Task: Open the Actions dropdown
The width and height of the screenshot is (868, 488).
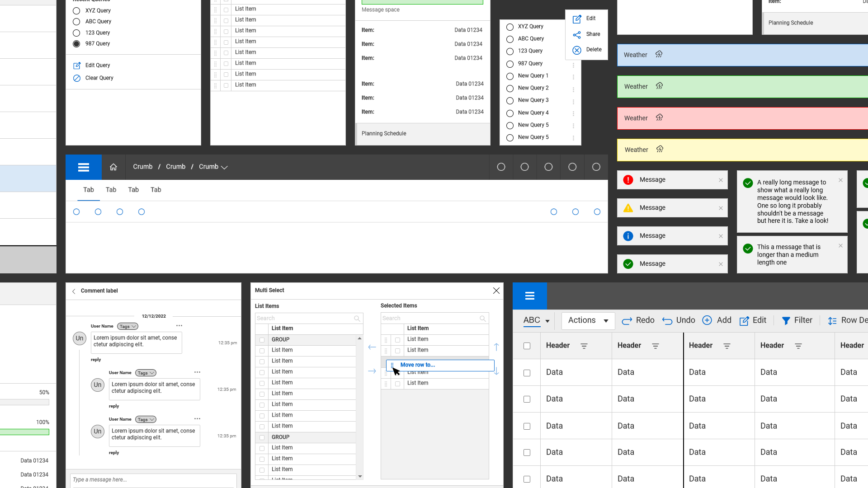Action: 588,321
